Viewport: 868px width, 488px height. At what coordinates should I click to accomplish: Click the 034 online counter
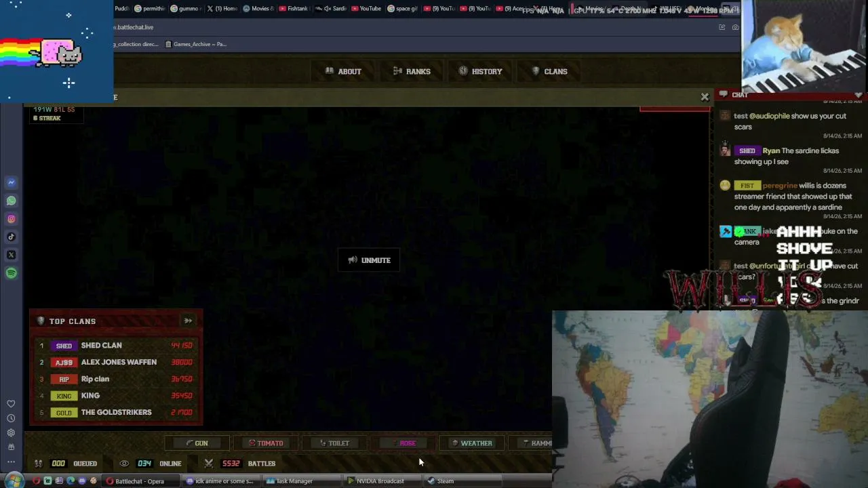tap(144, 464)
